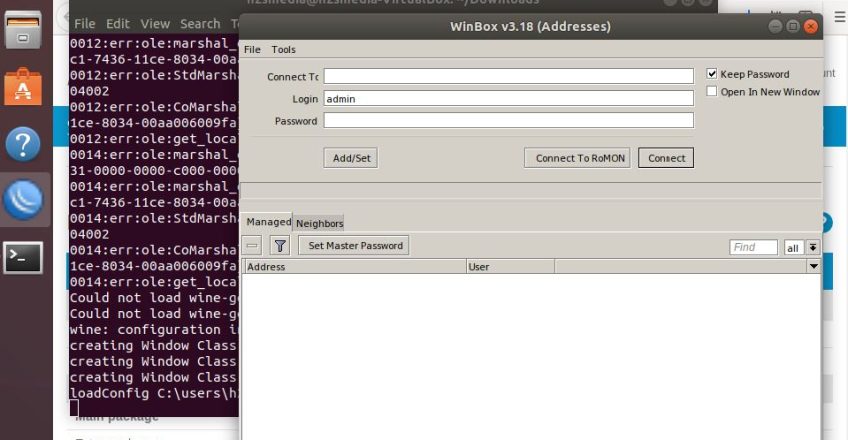
Task: Expand the column chooser arrow in table header
Action: [x=813, y=266]
